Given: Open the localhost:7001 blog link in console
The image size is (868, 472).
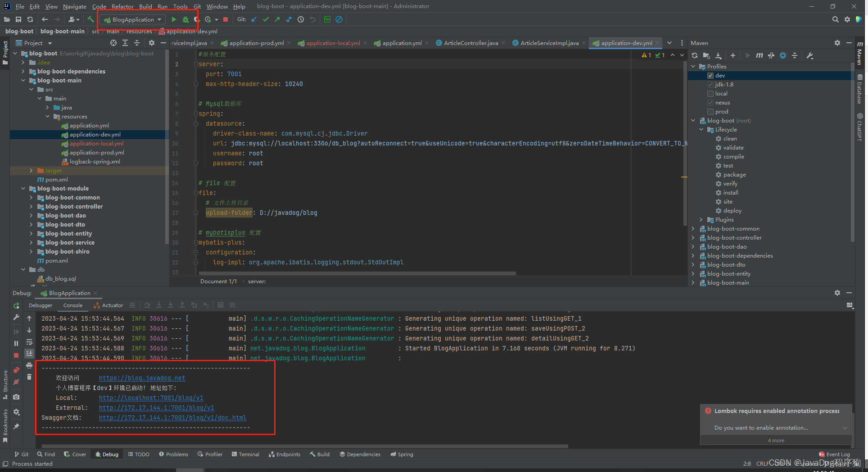Looking at the screenshot, I should tap(151, 398).
